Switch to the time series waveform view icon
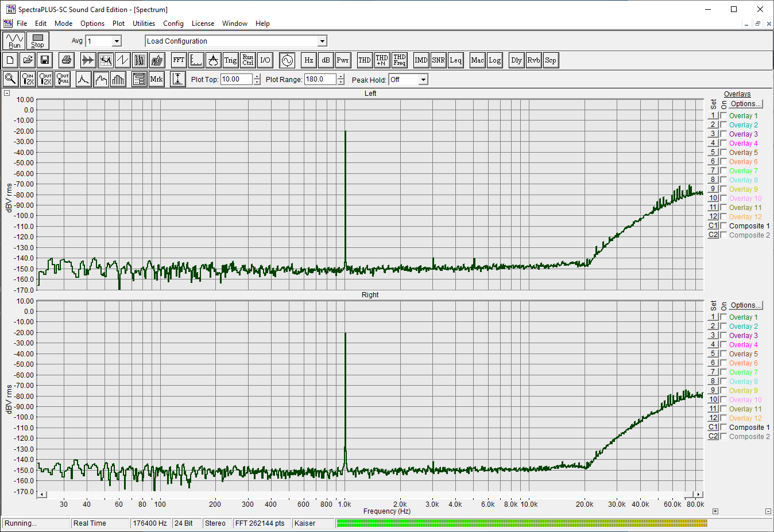The image size is (774, 532). tap(88, 60)
